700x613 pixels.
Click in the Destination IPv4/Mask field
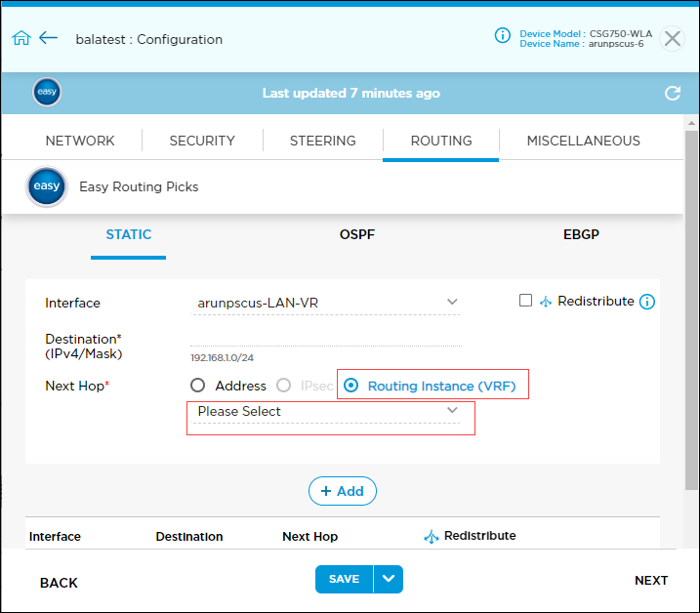[x=325, y=338]
